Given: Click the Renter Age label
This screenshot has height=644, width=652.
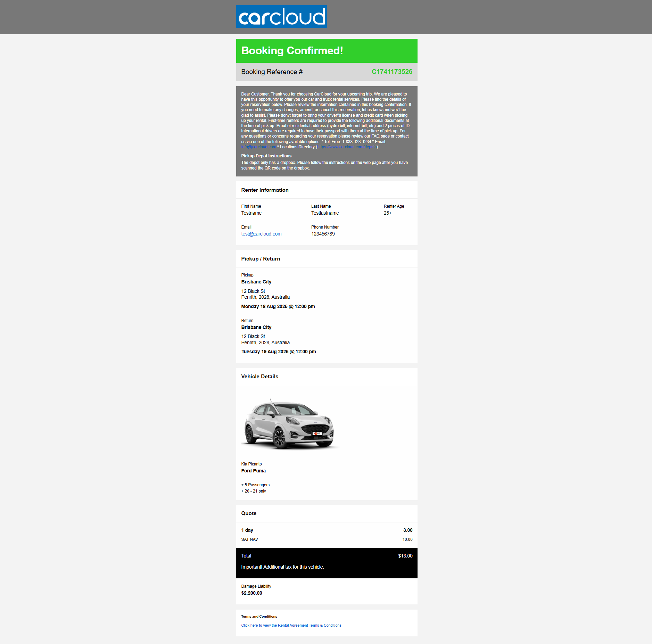Looking at the screenshot, I should pyautogui.click(x=394, y=206).
